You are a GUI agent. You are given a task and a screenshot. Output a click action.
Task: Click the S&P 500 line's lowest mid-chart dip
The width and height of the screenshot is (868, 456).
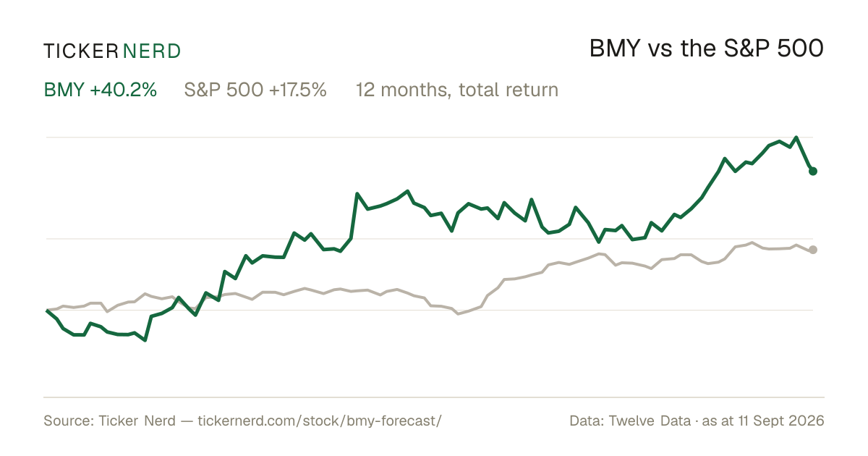click(458, 313)
